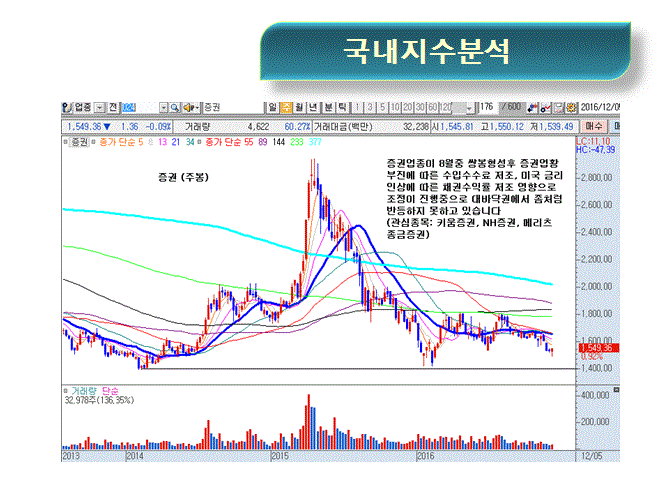
Task: Click the red-blue arrows compare chart icon
Action: (532, 108)
